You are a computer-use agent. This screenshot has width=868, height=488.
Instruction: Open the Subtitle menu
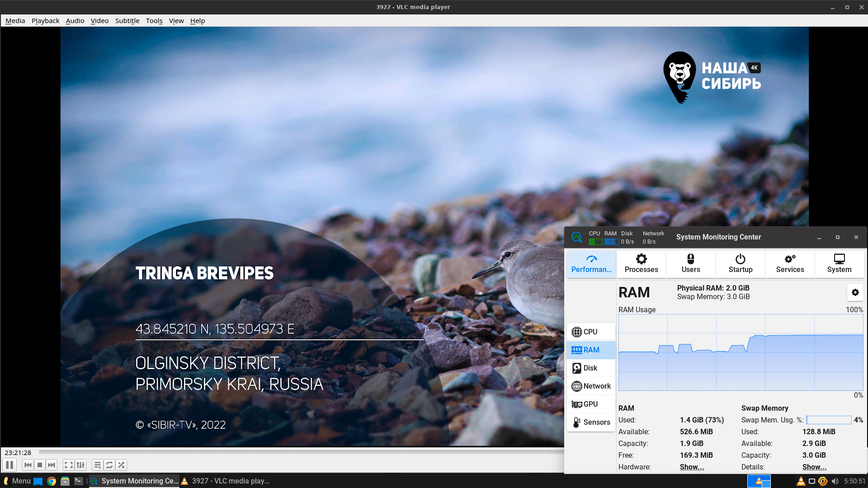pyautogui.click(x=127, y=21)
